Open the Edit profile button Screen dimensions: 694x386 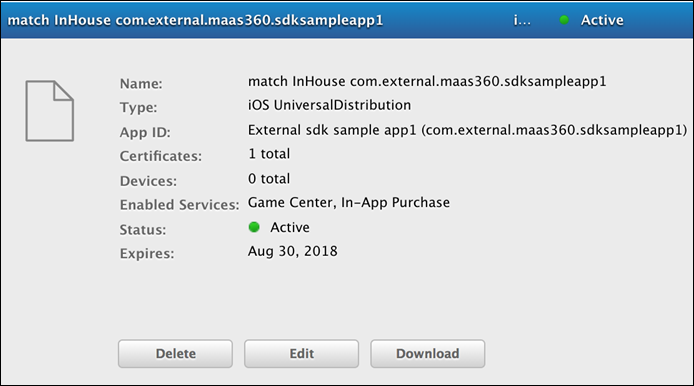click(301, 354)
